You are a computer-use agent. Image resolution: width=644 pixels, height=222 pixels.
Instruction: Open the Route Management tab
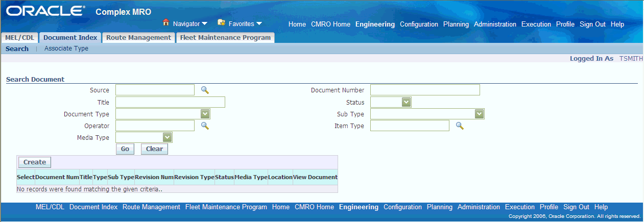coord(138,38)
